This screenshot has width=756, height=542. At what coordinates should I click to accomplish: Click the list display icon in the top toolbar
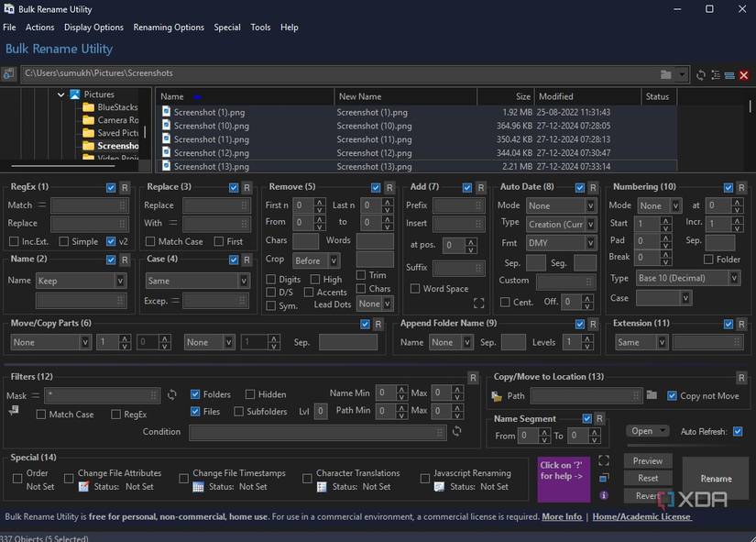click(728, 74)
